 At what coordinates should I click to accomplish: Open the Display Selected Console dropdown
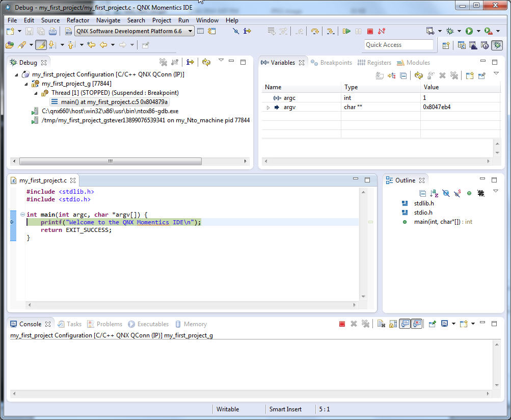pyautogui.click(x=453, y=324)
